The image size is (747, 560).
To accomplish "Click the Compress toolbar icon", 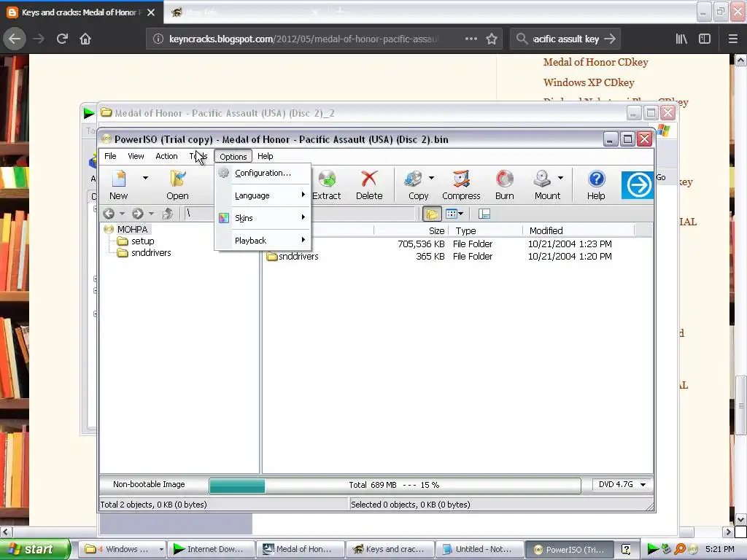I will click(461, 184).
